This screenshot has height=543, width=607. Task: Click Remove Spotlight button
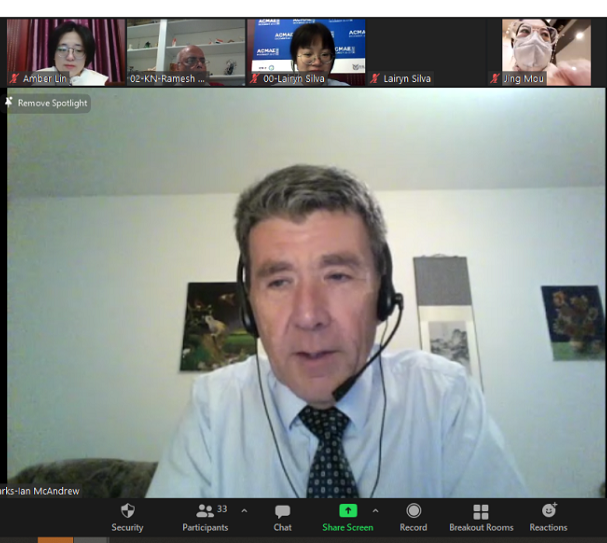point(52,103)
